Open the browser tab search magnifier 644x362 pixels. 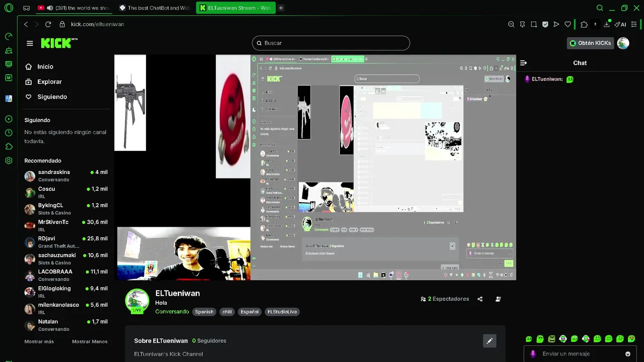tap(600, 8)
